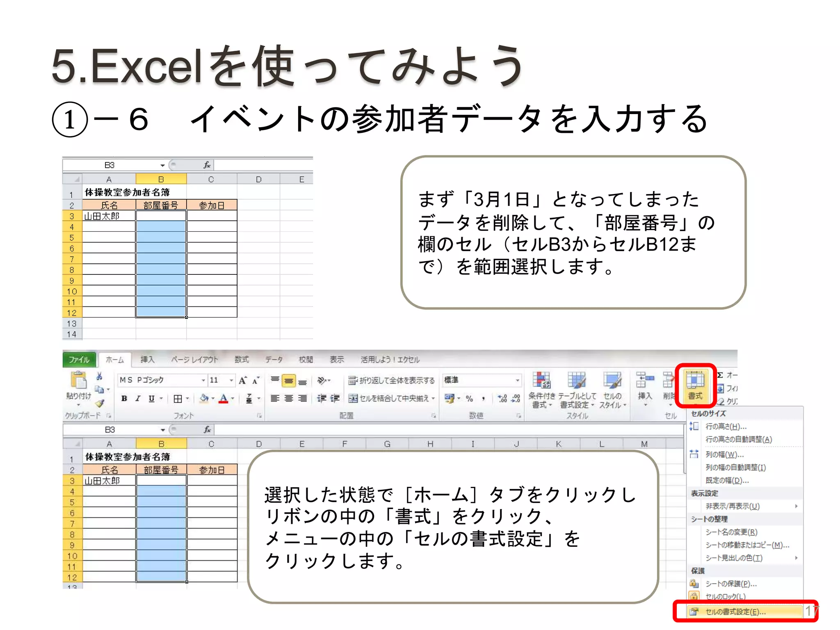The width and height of the screenshot is (840, 630).
Task: Open シート見出しの色(T) tab color submenu
Action: coord(745,558)
